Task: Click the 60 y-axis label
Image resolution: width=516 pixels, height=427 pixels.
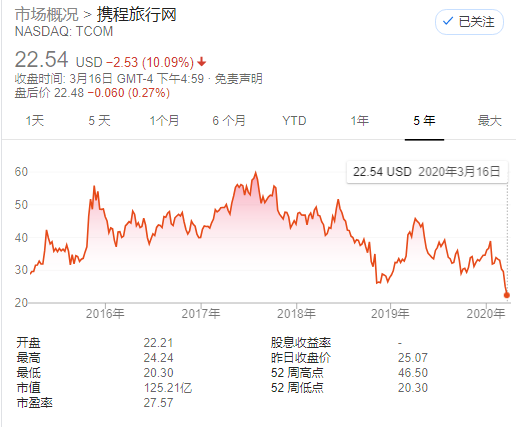Action: (21, 172)
